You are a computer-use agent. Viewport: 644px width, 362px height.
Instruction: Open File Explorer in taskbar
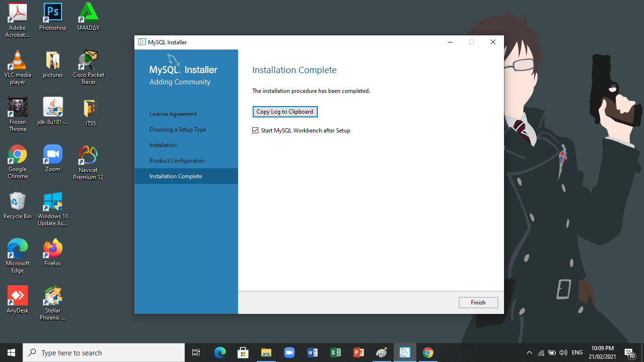[x=266, y=353]
